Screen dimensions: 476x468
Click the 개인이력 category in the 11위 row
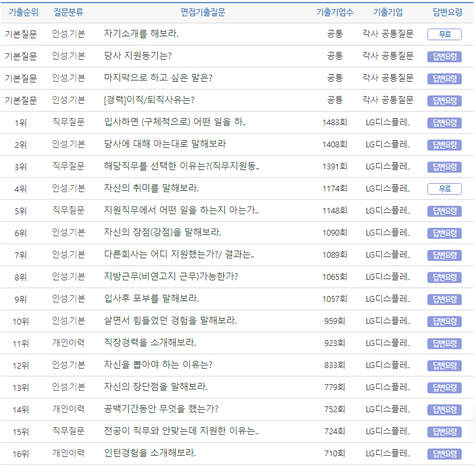(x=68, y=343)
